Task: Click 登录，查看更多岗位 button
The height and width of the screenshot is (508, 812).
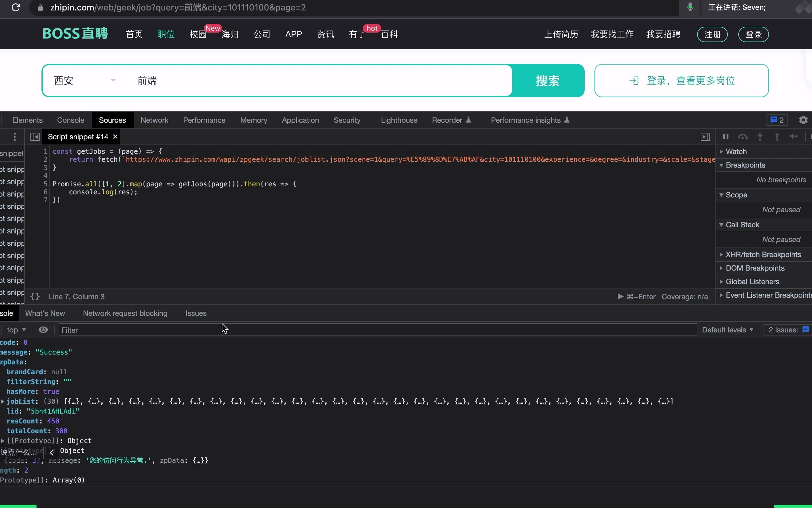Action: click(x=681, y=81)
